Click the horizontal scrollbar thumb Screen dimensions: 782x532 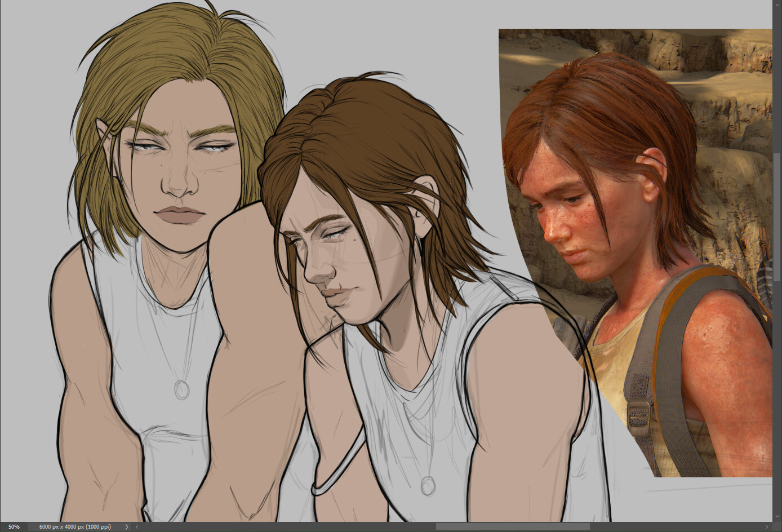(x=513, y=527)
